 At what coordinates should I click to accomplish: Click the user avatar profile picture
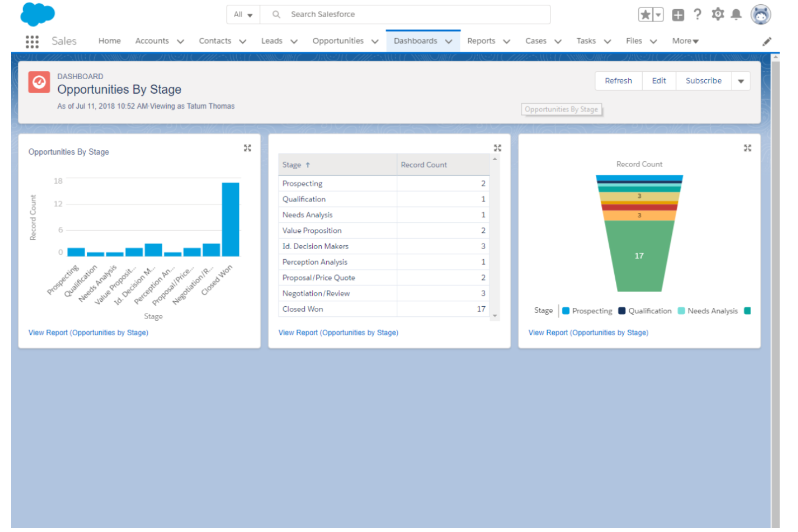[x=761, y=15]
